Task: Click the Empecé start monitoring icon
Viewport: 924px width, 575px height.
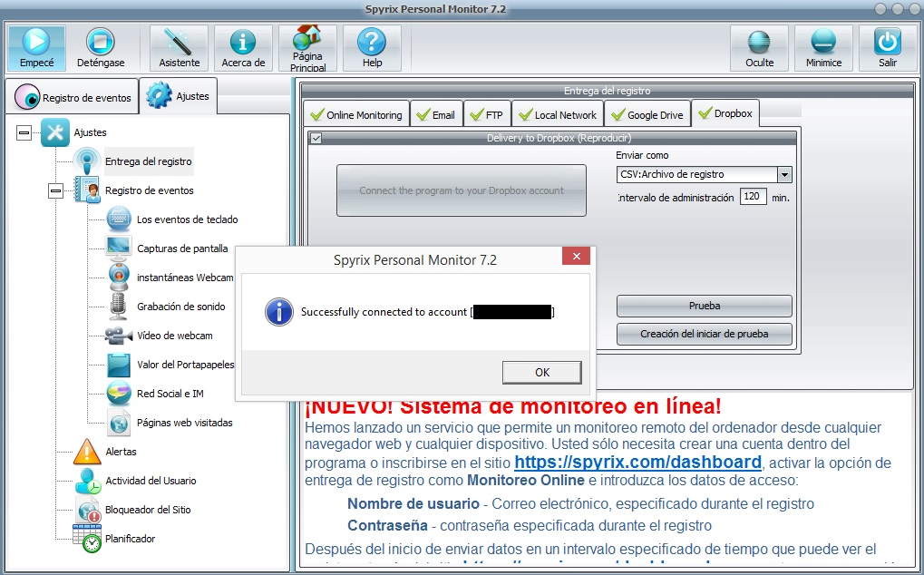Action: [36, 48]
